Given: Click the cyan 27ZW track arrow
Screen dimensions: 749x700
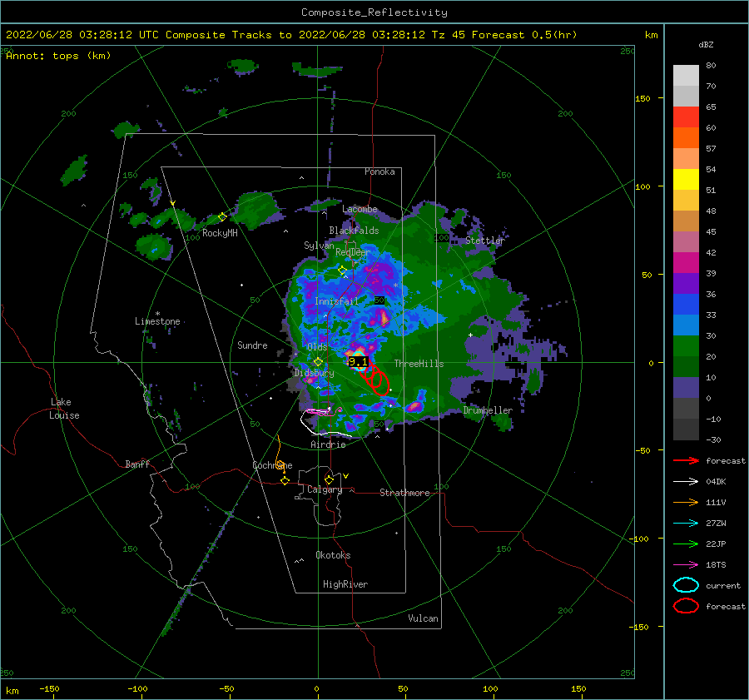Looking at the screenshot, I should (x=686, y=524).
